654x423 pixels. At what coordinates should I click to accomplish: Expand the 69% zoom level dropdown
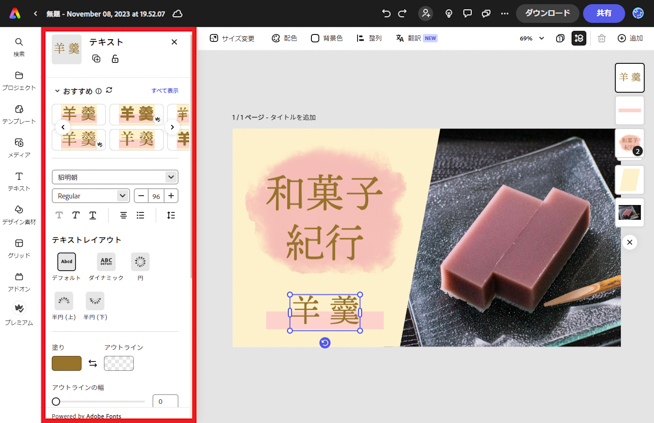(x=532, y=38)
